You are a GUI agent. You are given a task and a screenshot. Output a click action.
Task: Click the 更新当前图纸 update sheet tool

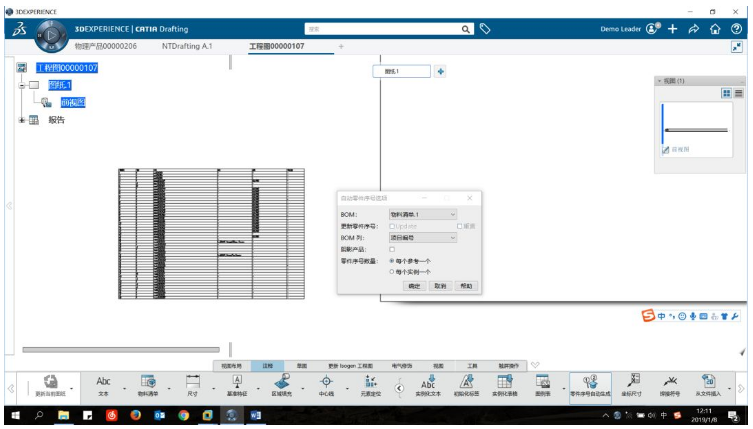[x=50, y=386]
